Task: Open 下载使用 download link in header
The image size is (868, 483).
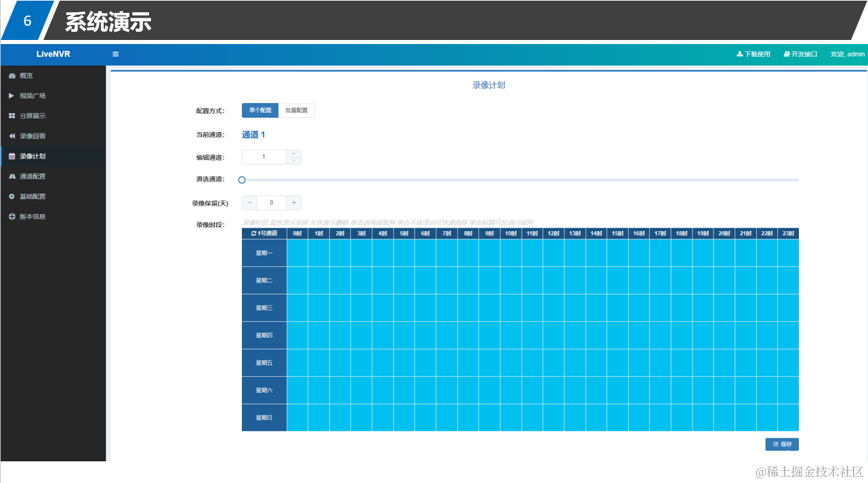Action: pyautogui.click(x=753, y=54)
